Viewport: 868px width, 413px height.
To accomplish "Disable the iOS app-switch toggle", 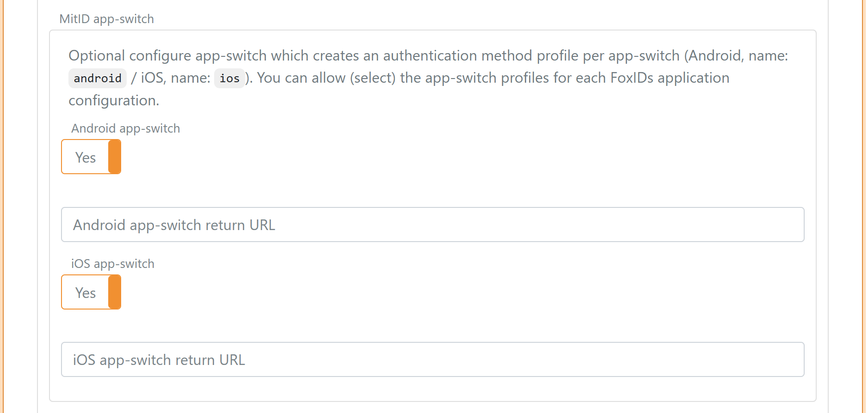I will [91, 292].
